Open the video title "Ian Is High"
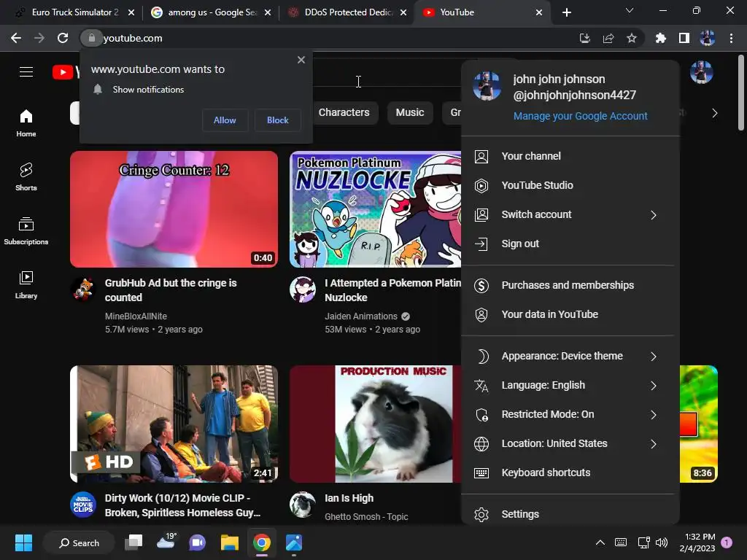The image size is (747, 560). pos(349,498)
